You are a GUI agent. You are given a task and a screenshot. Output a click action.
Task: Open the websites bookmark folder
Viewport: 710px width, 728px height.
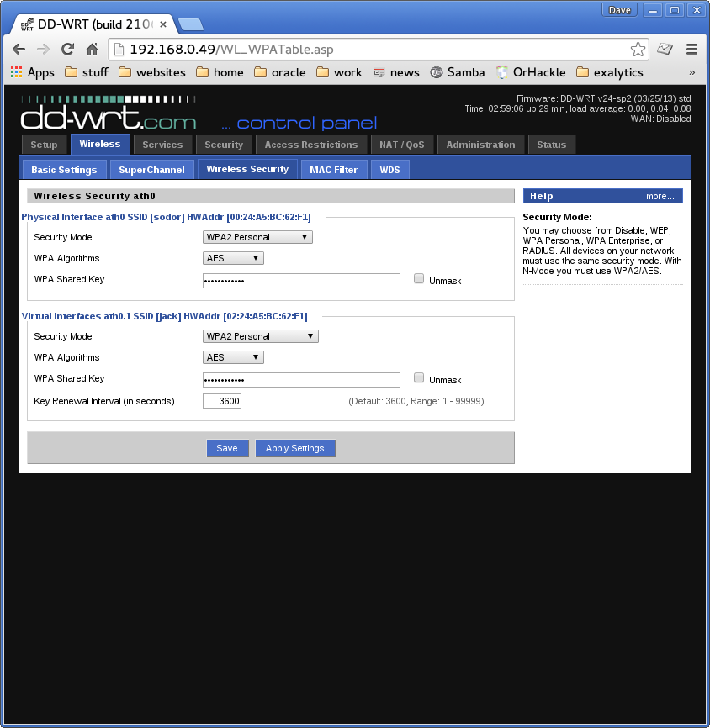point(152,72)
